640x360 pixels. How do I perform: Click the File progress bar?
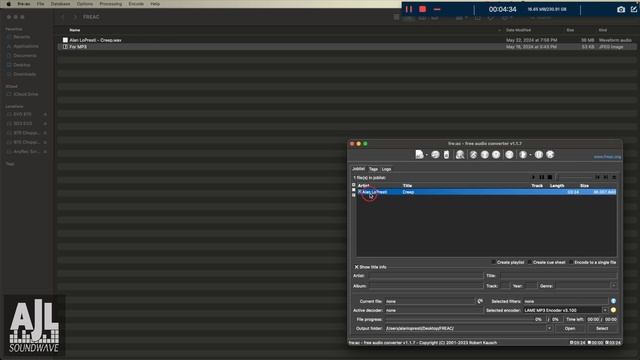pyautogui.click(x=459, y=319)
